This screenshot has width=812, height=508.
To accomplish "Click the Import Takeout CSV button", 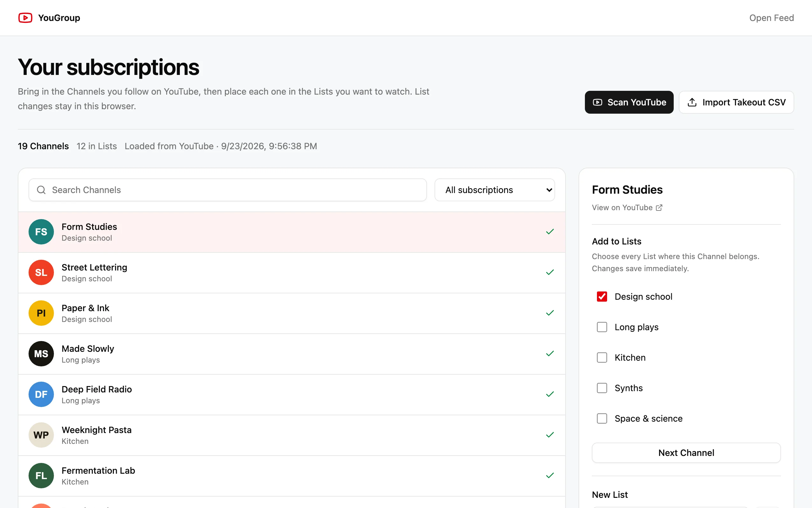I will (x=737, y=102).
